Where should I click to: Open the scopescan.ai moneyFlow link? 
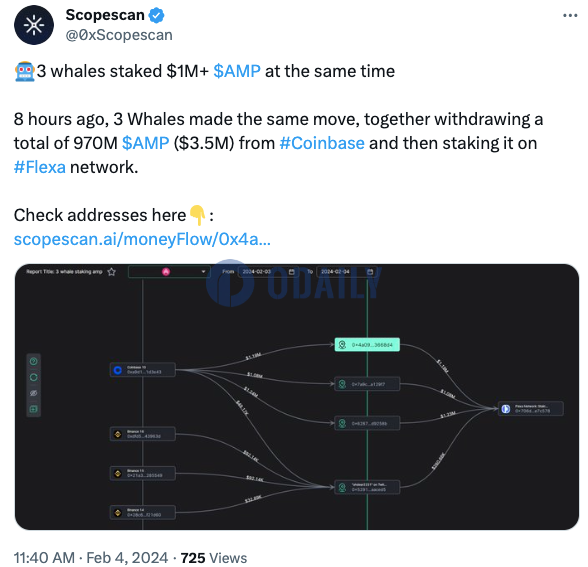tap(142, 239)
